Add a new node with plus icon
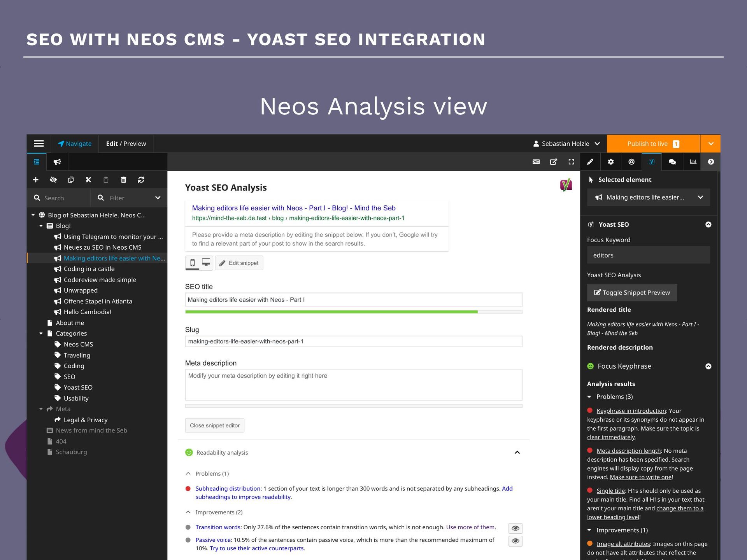Screen dimensions: 747x560 [x=36, y=180]
